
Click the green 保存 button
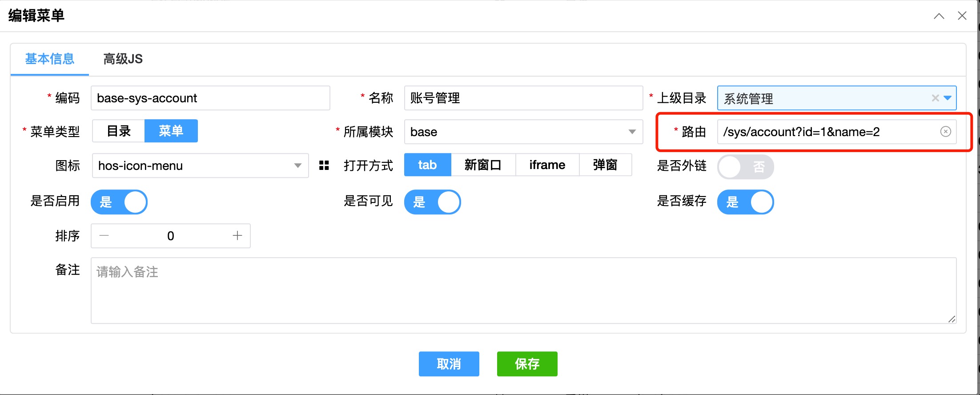coord(527,364)
